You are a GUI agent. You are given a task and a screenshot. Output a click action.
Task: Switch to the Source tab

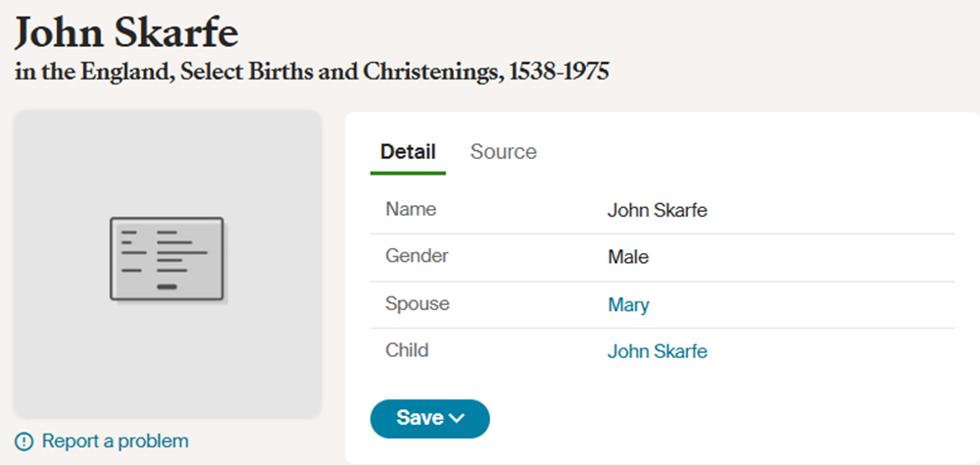point(503,152)
